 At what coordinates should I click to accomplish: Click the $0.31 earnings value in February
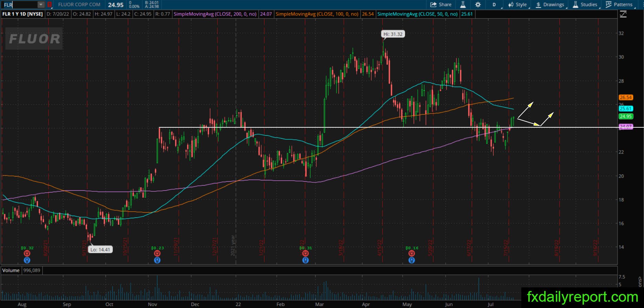[305, 248]
